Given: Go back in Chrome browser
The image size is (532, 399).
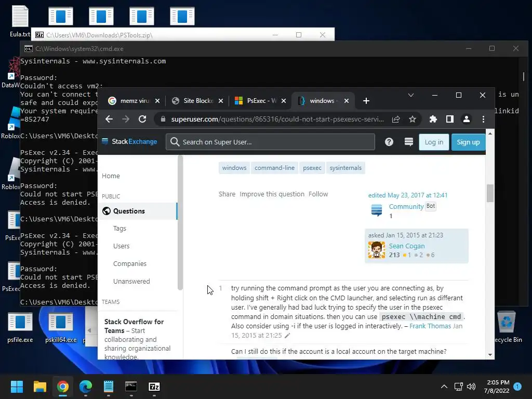Looking at the screenshot, I should tap(109, 119).
